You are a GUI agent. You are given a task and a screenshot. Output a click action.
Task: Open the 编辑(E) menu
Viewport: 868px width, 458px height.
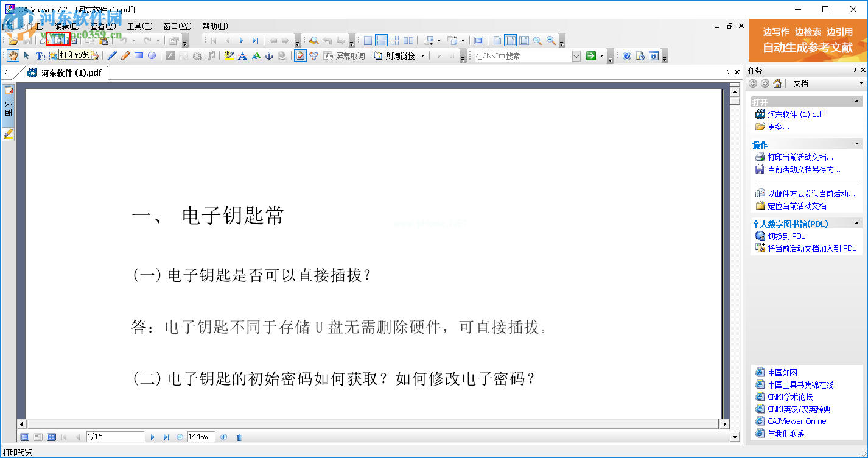(x=67, y=26)
